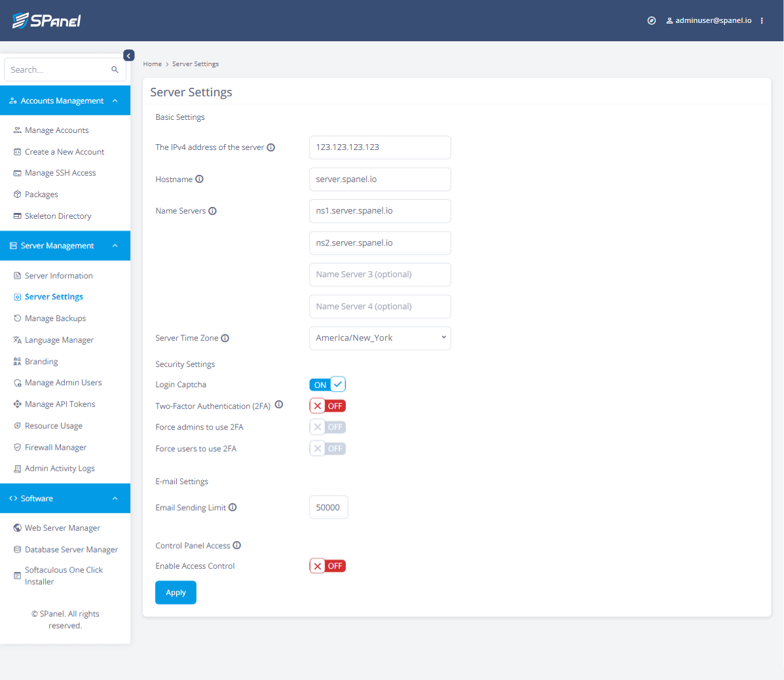The image size is (784, 680).
Task: Click the Apply button
Action: [x=176, y=592]
